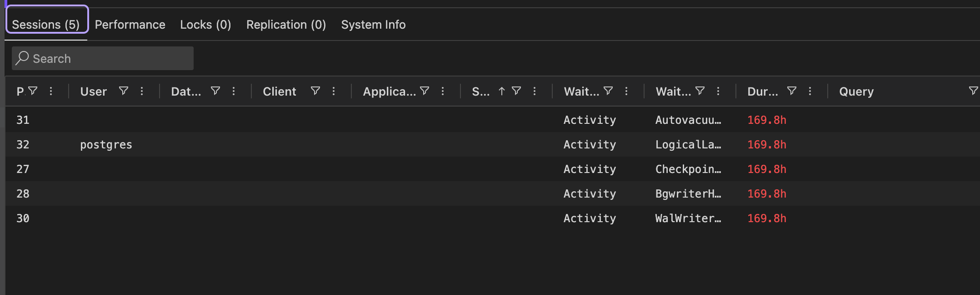Viewport: 980px width, 295px height.
Task: Toggle sort arrow on S... column
Action: point(502,91)
